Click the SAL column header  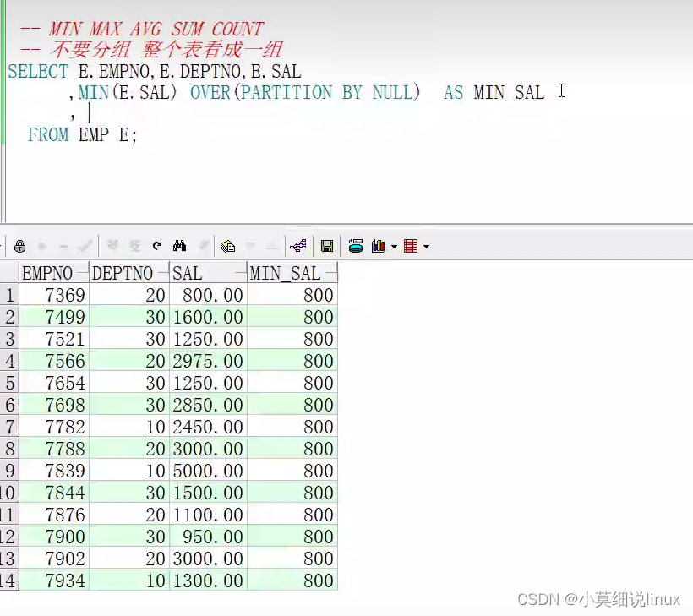click(208, 273)
